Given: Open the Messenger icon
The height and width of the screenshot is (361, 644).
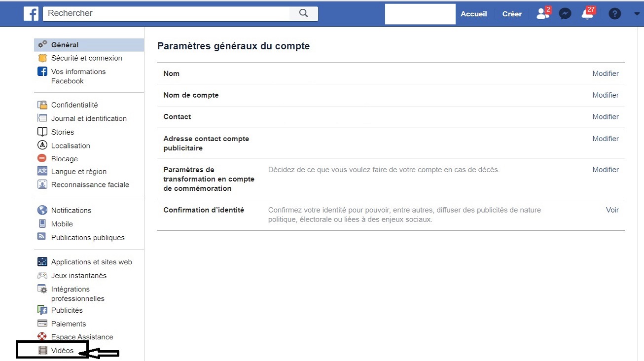Looking at the screenshot, I should coord(565,14).
